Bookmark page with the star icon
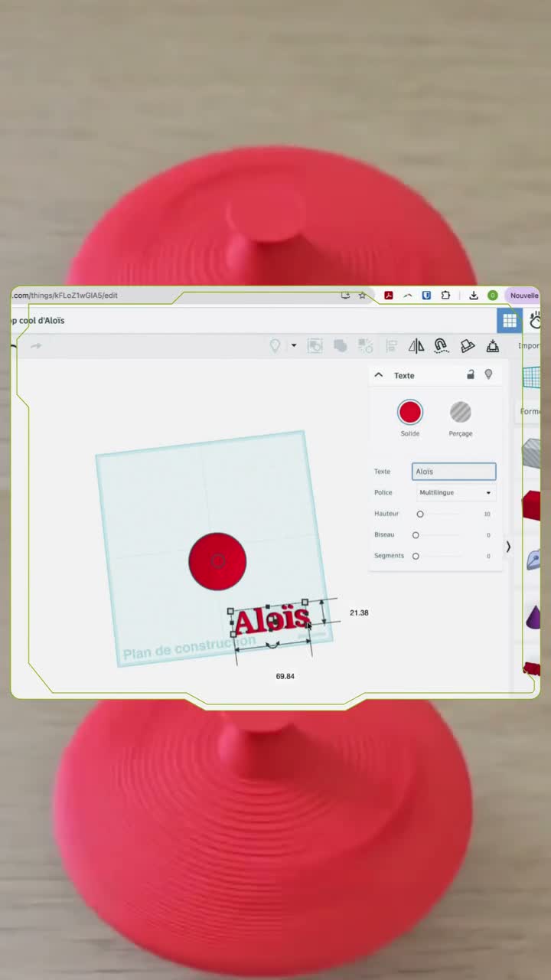 (362, 296)
